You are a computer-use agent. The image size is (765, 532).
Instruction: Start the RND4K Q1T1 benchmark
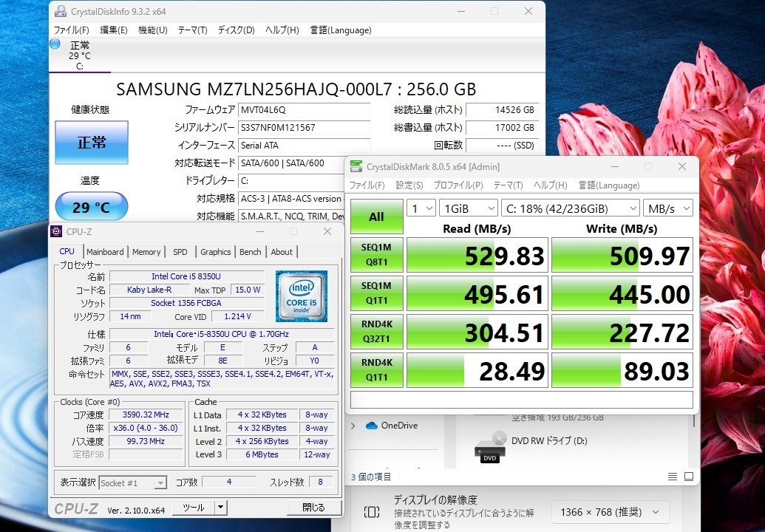click(377, 370)
